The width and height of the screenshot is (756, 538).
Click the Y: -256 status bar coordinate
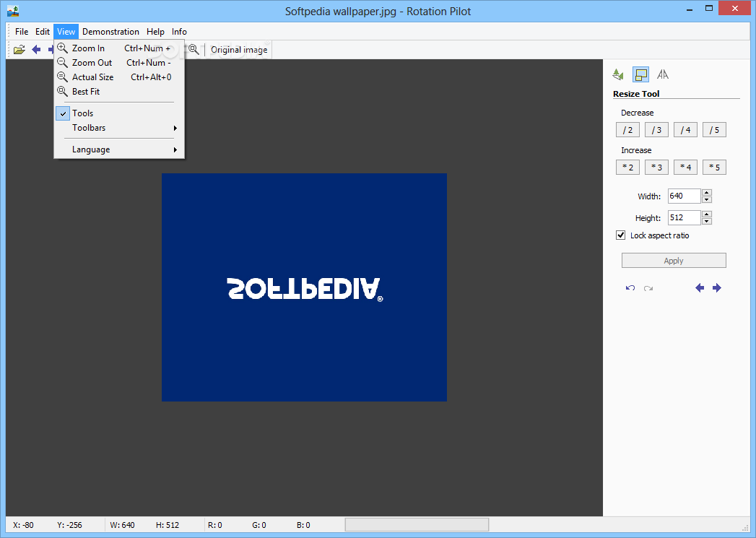pyautogui.click(x=69, y=525)
